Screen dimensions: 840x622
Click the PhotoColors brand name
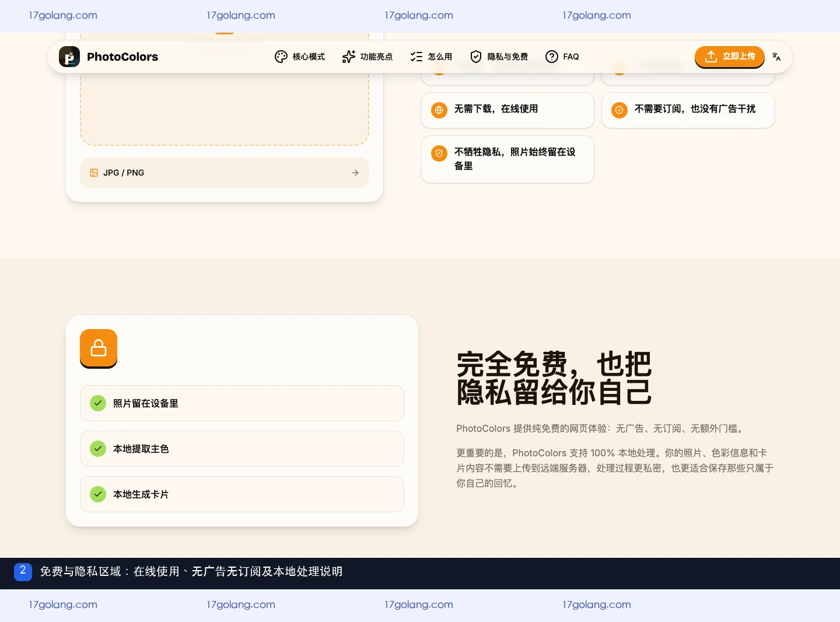click(123, 57)
